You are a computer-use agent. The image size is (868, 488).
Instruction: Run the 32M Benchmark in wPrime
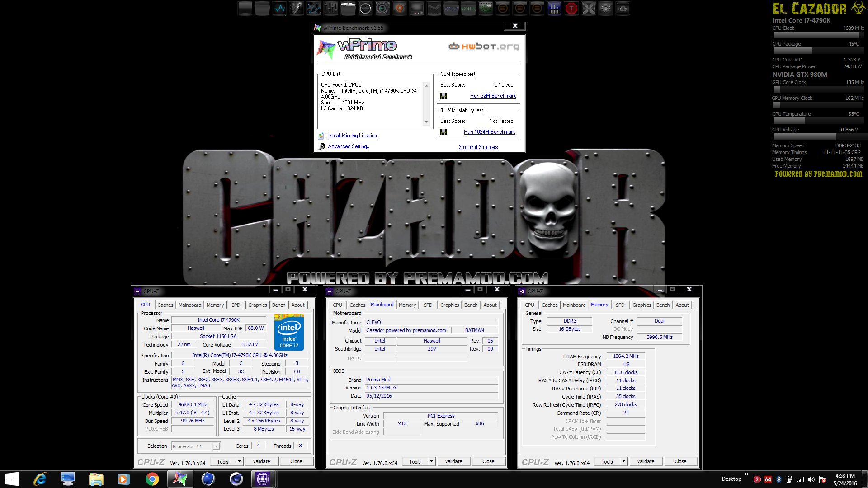pyautogui.click(x=493, y=96)
